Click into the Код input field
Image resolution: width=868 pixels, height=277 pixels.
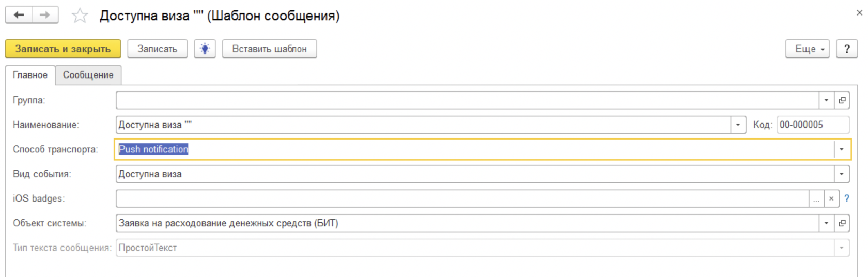point(813,125)
